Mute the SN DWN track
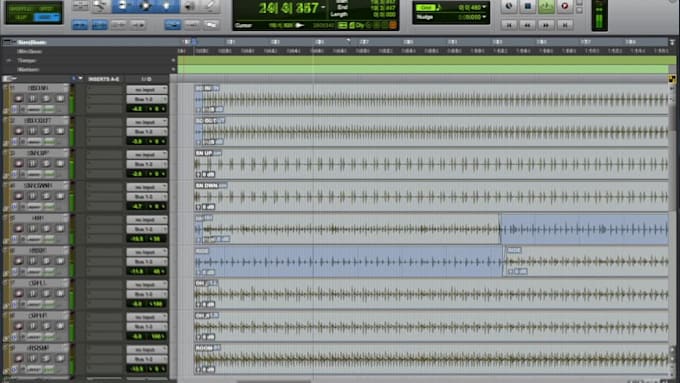The image size is (680, 383). (x=60, y=196)
